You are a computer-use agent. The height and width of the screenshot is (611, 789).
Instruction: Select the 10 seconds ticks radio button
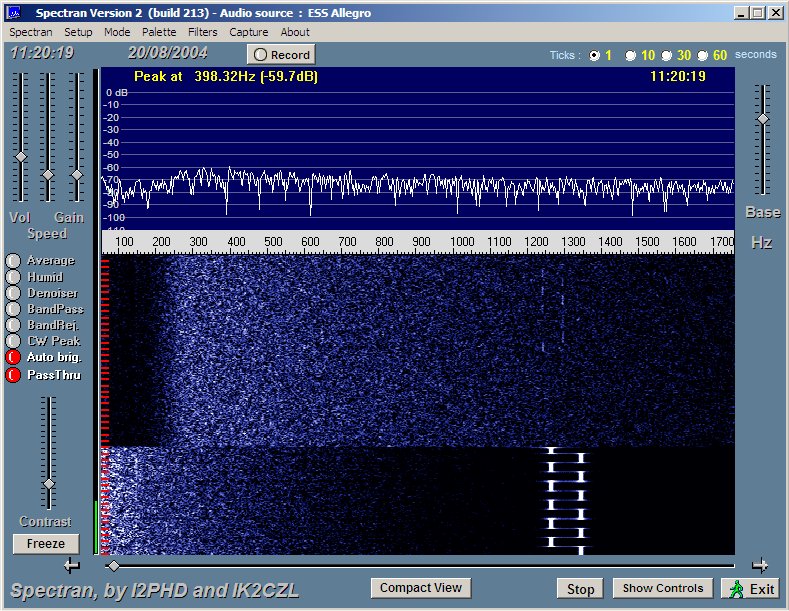point(632,55)
